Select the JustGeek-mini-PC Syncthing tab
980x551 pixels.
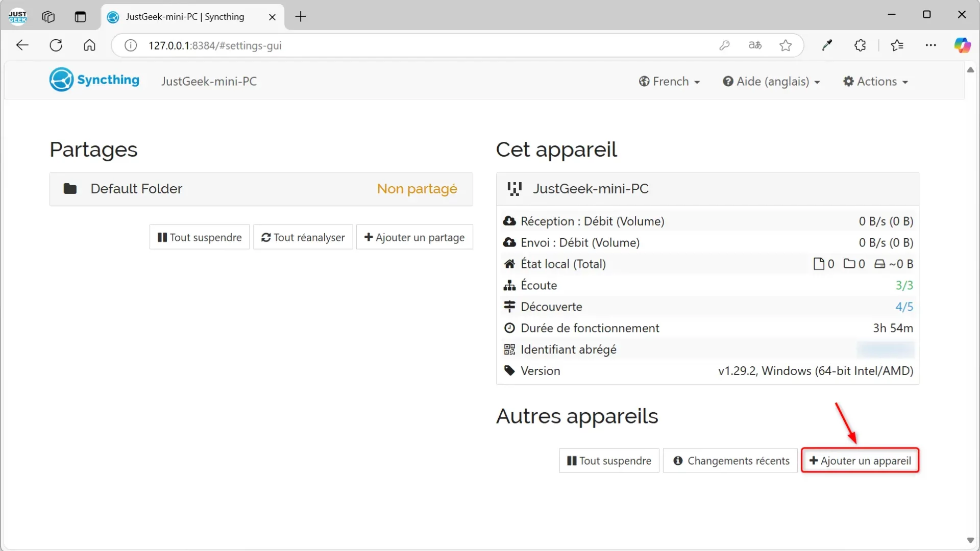click(x=192, y=17)
